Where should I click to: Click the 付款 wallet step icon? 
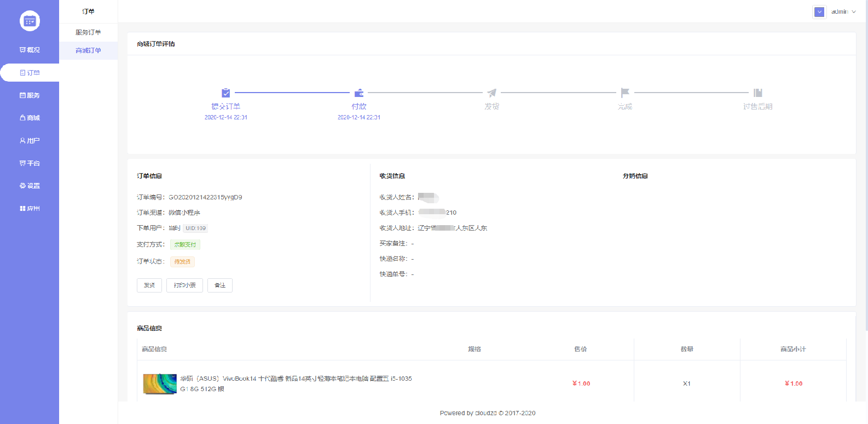[x=359, y=93]
